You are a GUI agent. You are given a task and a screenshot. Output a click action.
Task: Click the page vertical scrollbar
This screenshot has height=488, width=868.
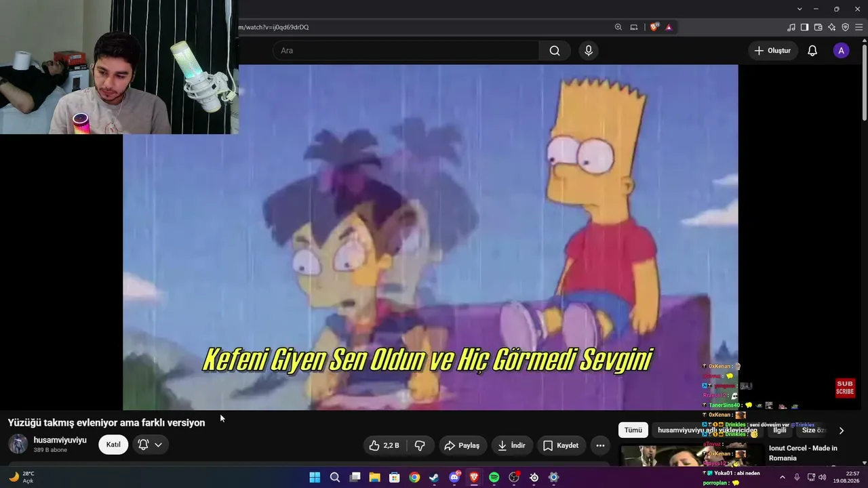864,81
